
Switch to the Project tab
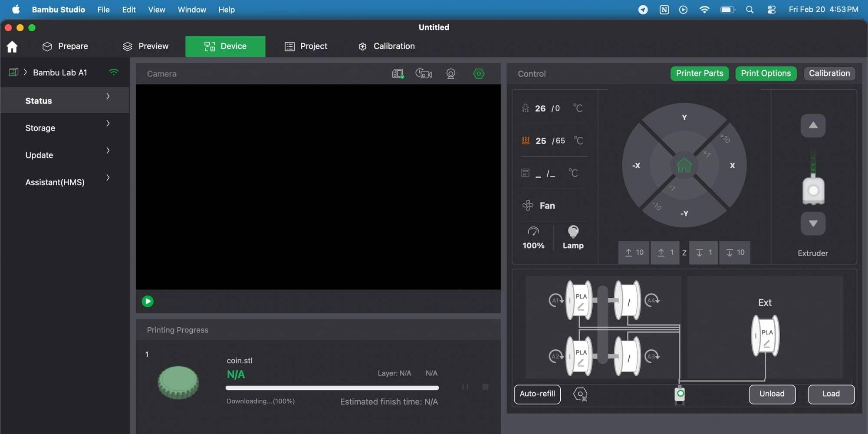pyautogui.click(x=306, y=46)
